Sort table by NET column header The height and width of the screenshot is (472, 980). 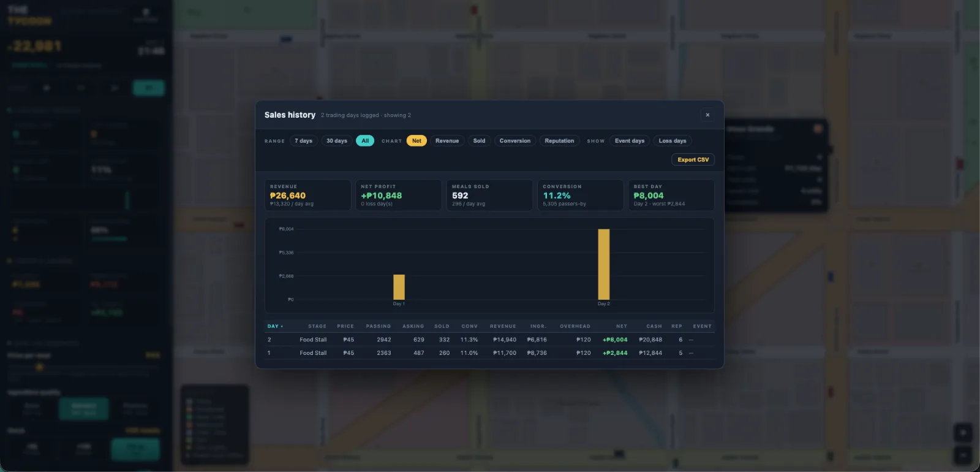point(622,326)
